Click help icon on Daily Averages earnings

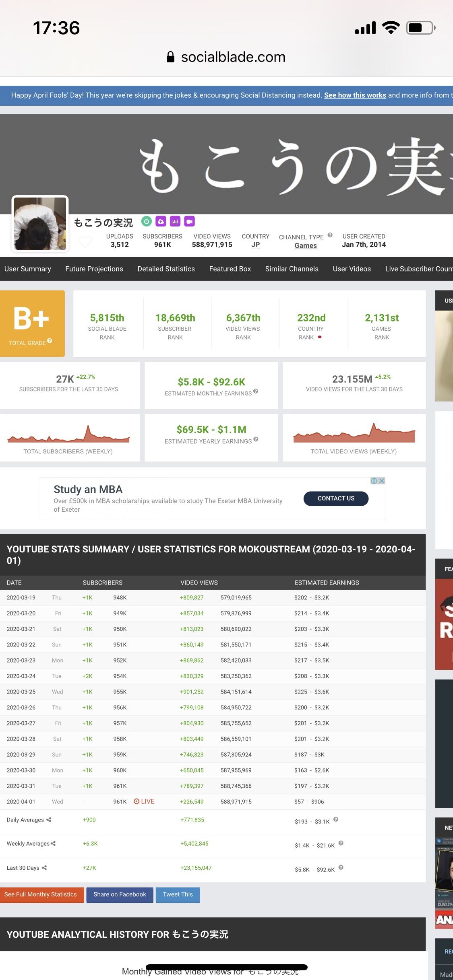coord(336,819)
